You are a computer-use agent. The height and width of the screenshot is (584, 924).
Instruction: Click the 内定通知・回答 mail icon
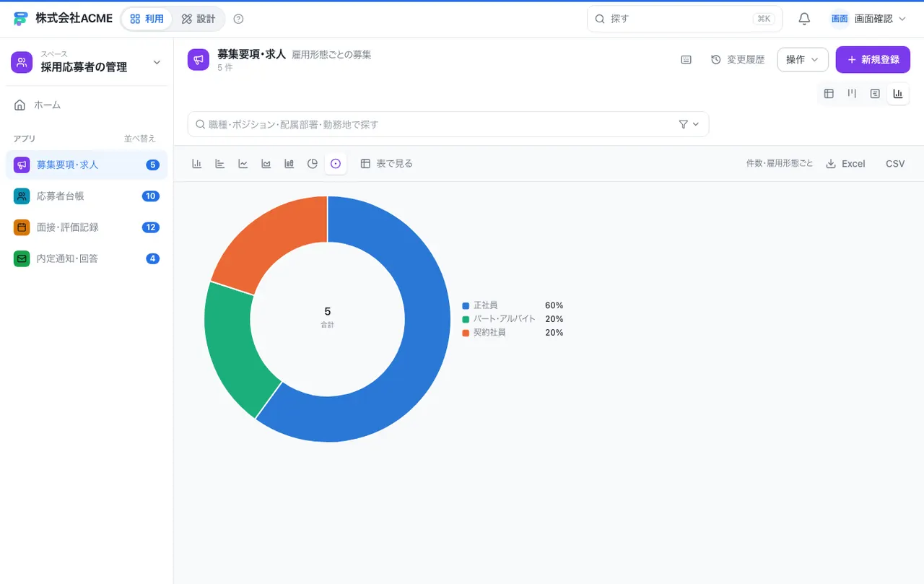(x=22, y=258)
